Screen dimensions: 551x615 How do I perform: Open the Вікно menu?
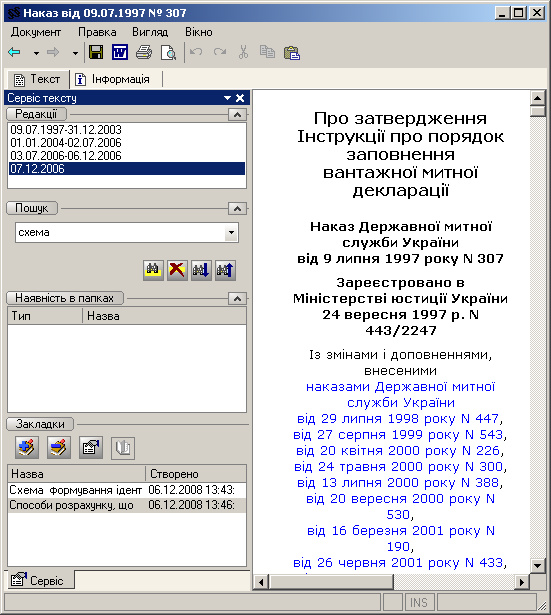(x=198, y=32)
